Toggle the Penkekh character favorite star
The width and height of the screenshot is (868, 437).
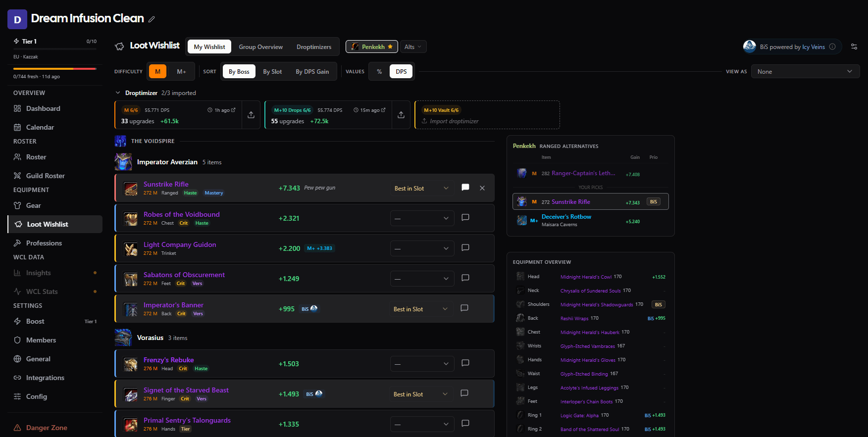click(390, 47)
